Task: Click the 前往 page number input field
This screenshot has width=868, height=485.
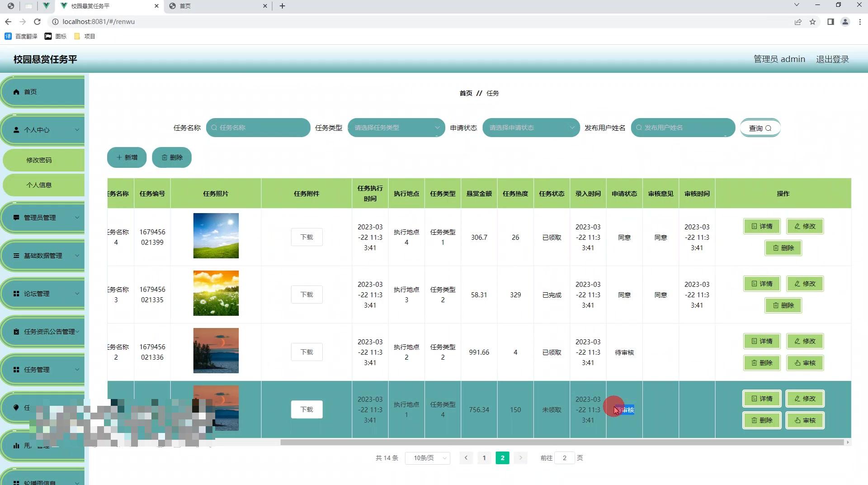Action: [564, 458]
